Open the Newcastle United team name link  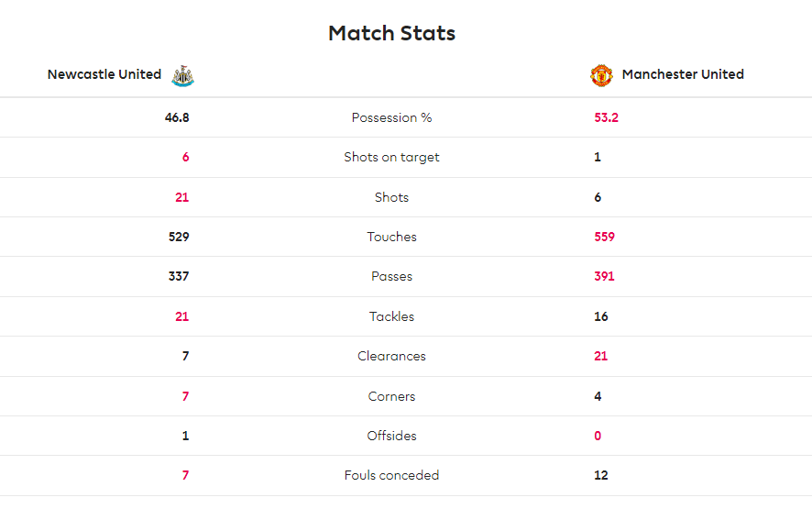click(104, 74)
